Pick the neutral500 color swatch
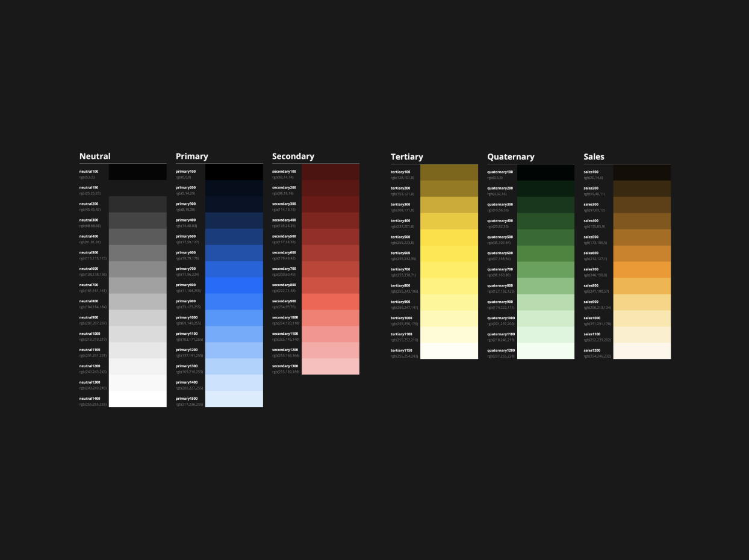Screen dimensions: 749x560 pyautogui.click(x=137, y=253)
